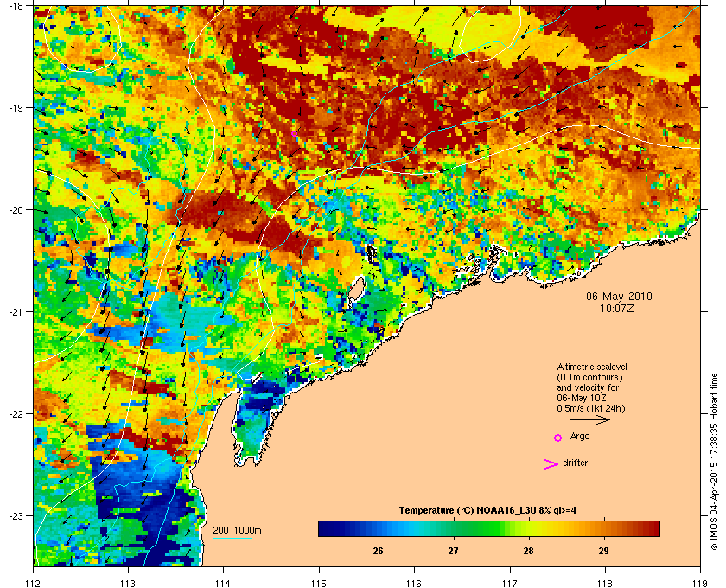Click the IMOS copyright timestamp text
This screenshot has width=726, height=588.
[714, 461]
